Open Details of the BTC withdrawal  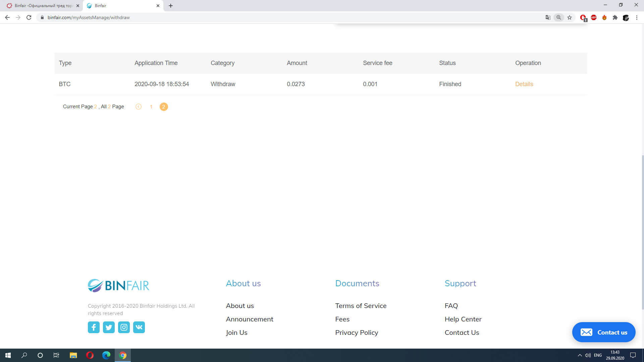point(524,84)
